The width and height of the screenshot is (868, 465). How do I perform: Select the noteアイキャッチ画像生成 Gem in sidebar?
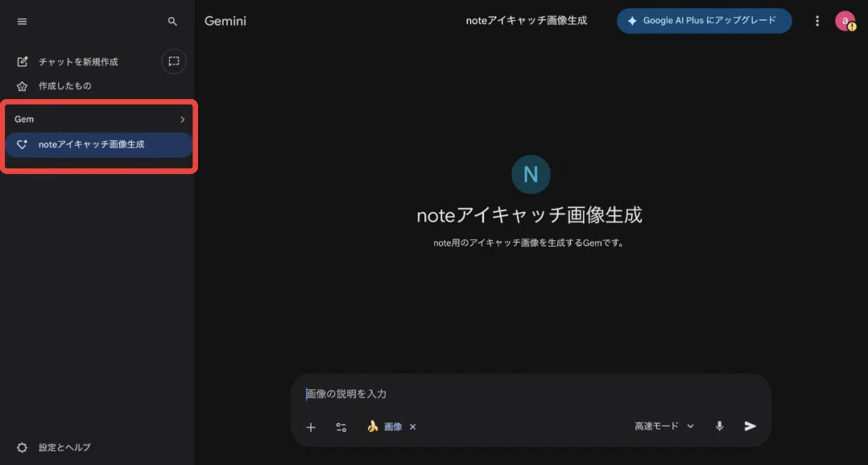click(99, 144)
